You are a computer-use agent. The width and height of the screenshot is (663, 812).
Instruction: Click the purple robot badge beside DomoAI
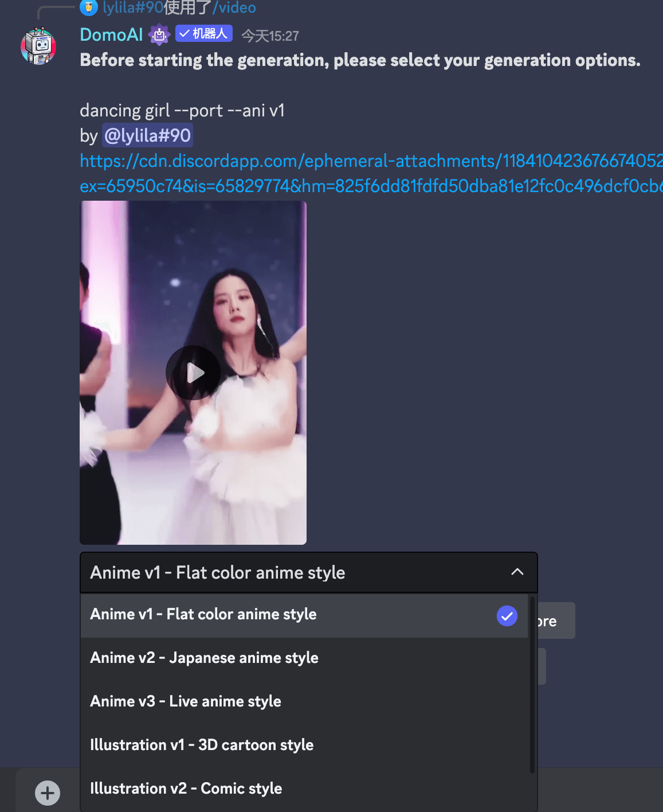159,35
